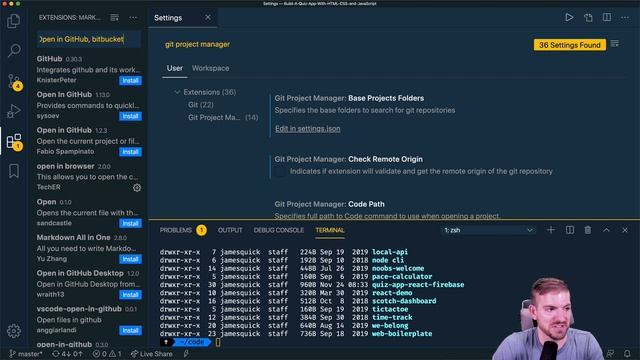Add a new terminal with plus icon

point(551,230)
